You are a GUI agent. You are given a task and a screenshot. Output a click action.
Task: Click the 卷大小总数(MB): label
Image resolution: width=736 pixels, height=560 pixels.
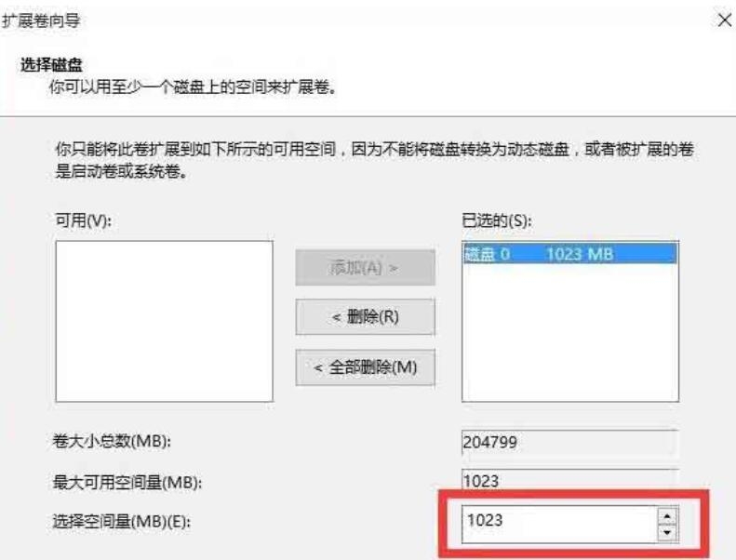112,441
